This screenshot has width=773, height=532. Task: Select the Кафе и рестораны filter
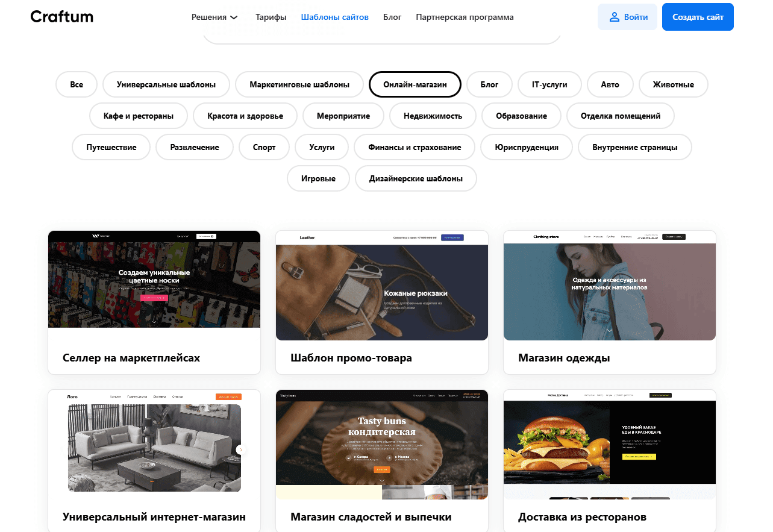[139, 116]
